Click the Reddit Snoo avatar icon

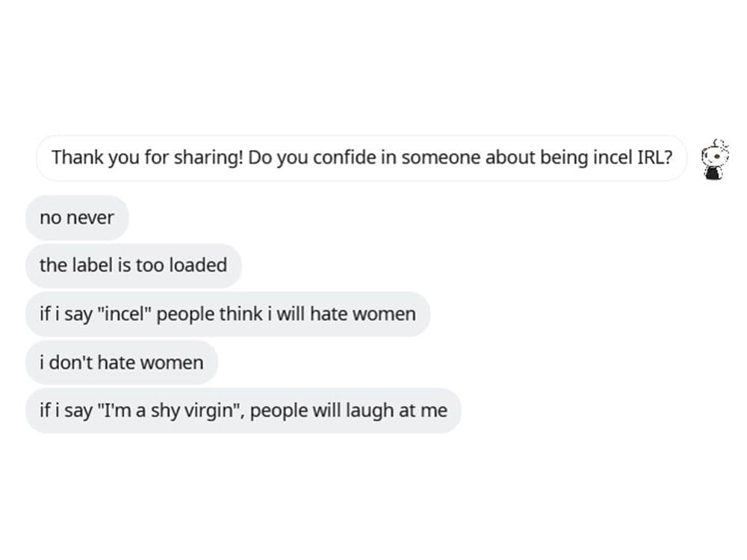[714, 158]
